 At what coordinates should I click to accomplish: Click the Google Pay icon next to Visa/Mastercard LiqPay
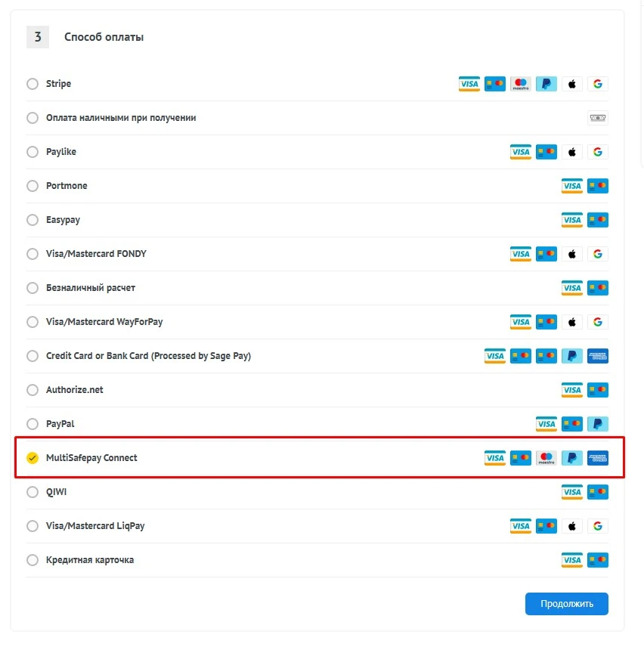(597, 525)
